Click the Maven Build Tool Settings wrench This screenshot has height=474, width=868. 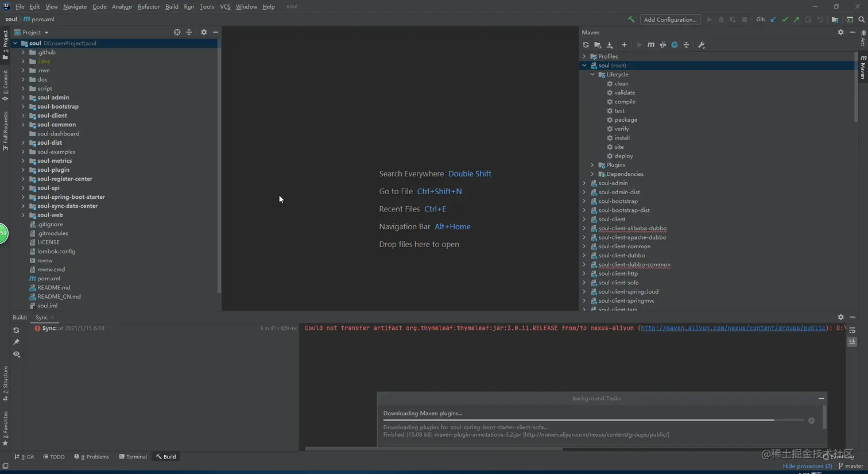pos(701,45)
